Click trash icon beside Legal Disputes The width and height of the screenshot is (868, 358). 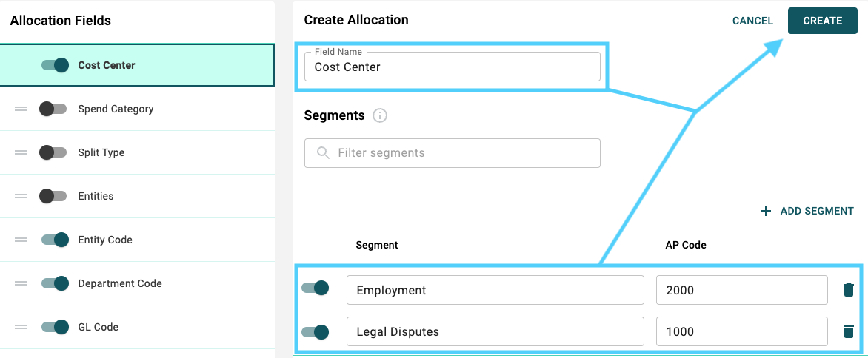(848, 331)
